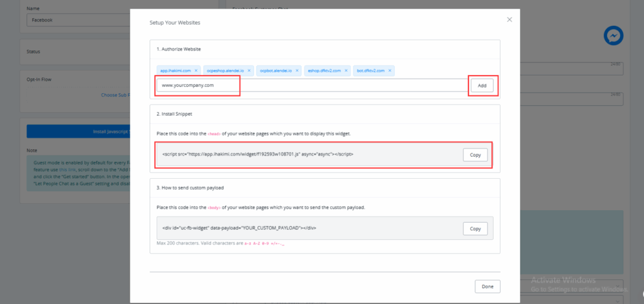
Task: Click the eshop.dfktv2.com domain tag label
Action: pos(324,70)
